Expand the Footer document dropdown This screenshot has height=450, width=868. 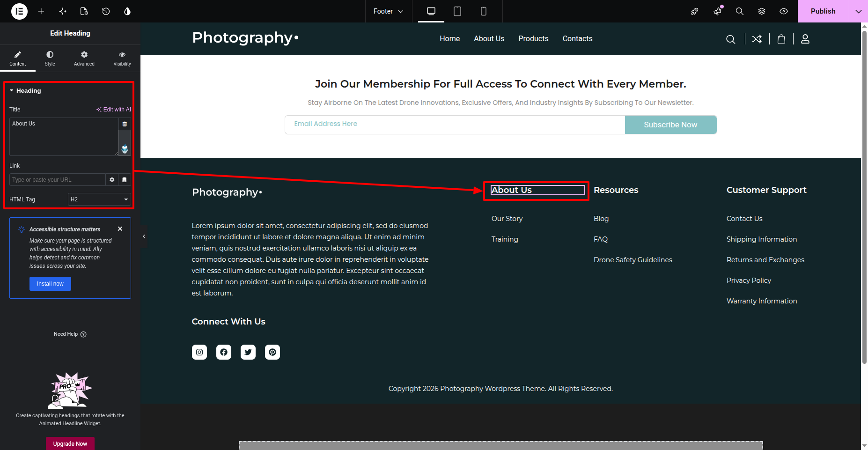(x=388, y=11)
